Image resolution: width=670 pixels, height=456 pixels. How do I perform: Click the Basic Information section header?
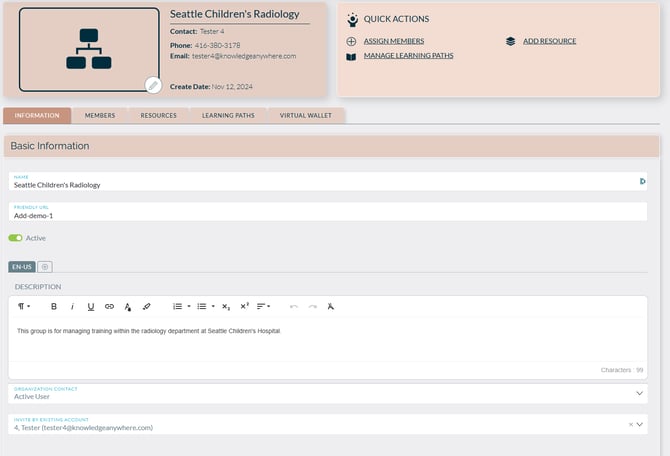coord(332,146)
